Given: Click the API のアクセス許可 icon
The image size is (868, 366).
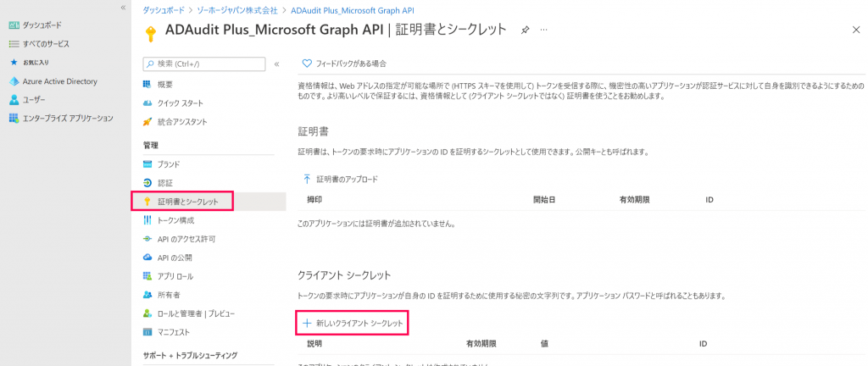Looking at the screenshot, I should [x=147, y=239].
